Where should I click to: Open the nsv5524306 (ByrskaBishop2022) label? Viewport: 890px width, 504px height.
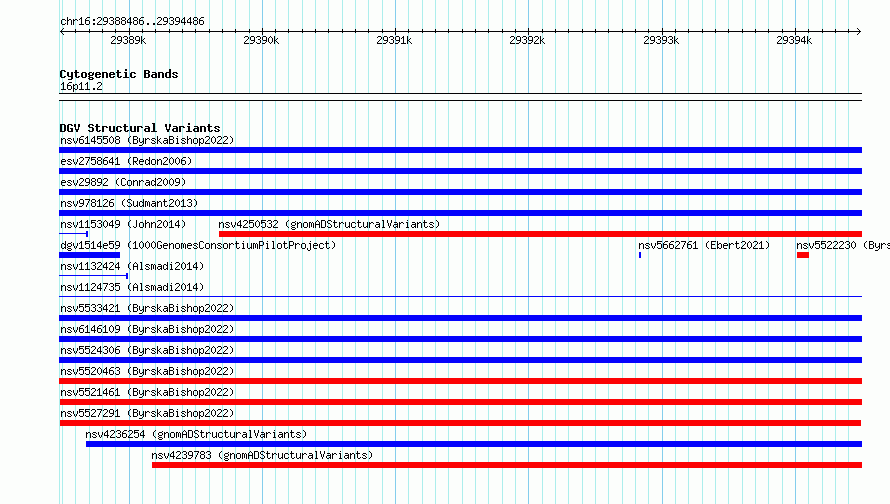147,350
